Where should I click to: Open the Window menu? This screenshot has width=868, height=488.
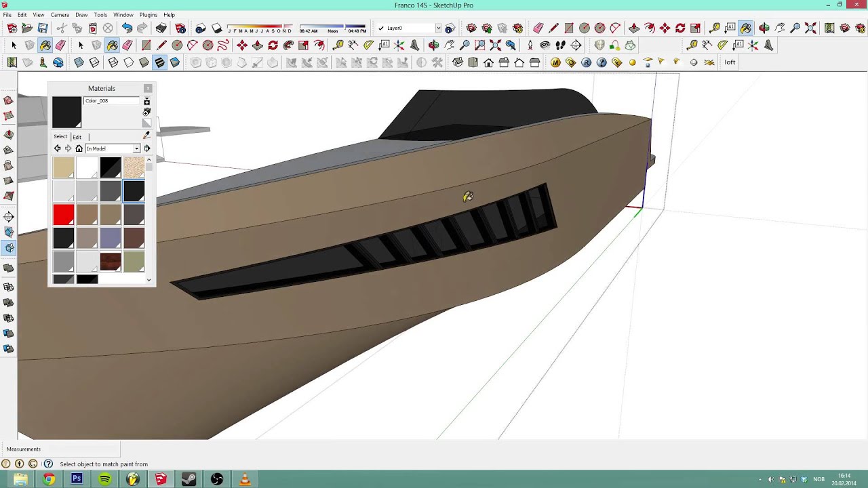(123, 15)
